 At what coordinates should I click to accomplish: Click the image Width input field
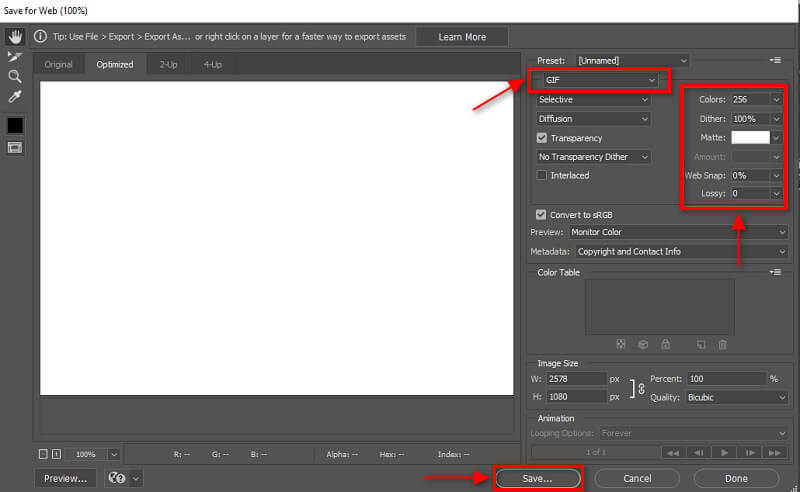click(577, 379)
